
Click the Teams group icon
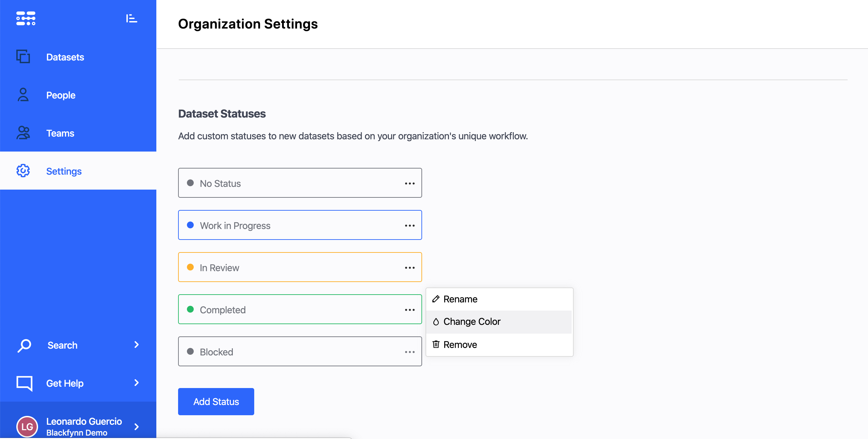coord(23,133)
